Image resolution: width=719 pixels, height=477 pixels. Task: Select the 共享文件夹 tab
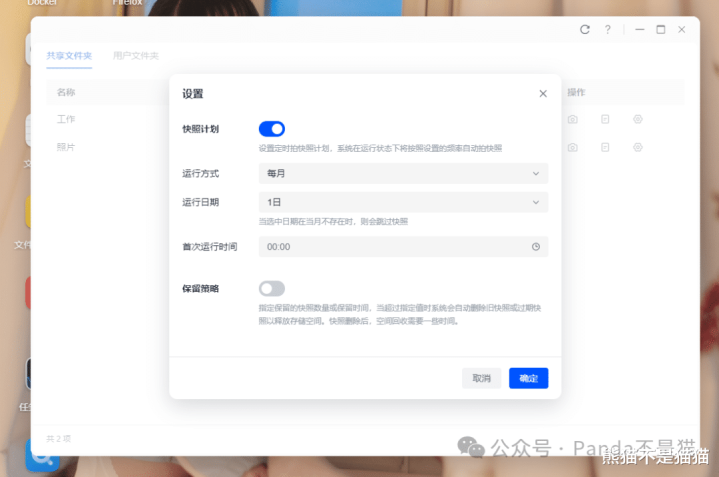pos(69,55)
